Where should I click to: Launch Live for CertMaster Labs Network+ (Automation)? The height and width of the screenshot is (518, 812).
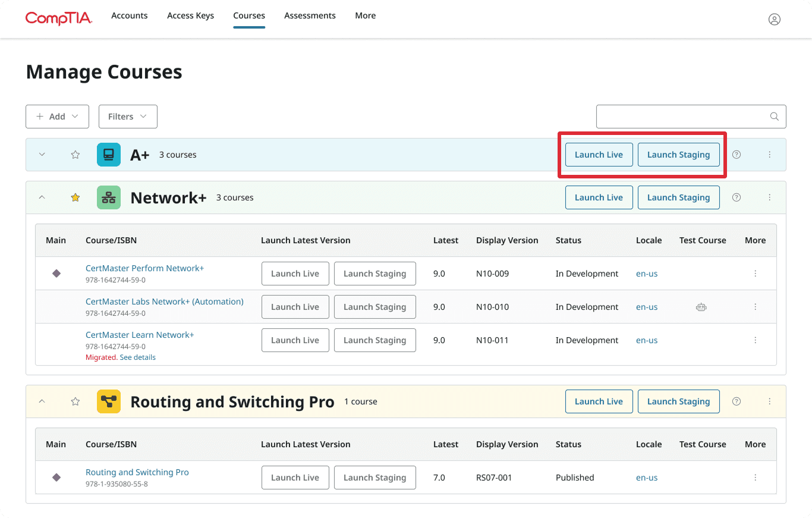coord(295,307)
